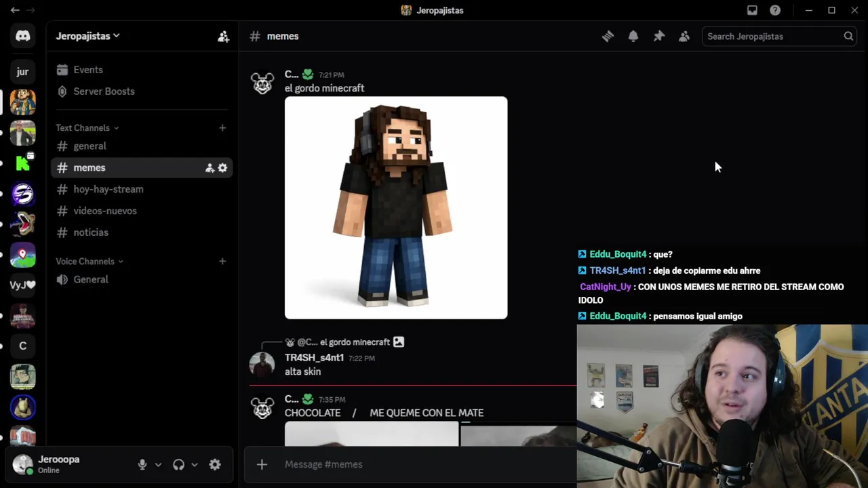Image resolution: width=868 pixels, height=488 pixels.
Task: Collapse Text Channels category
Action: [87, 127]
